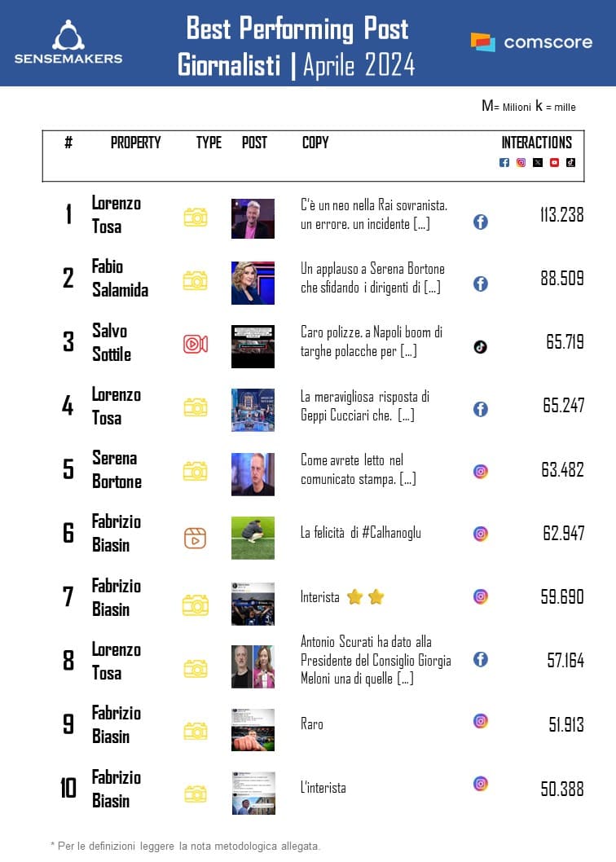Image resolution: width=616 pixels, height=862 pixels.
Task: Click the "Raro" post copy text
Action: point(312,723)
